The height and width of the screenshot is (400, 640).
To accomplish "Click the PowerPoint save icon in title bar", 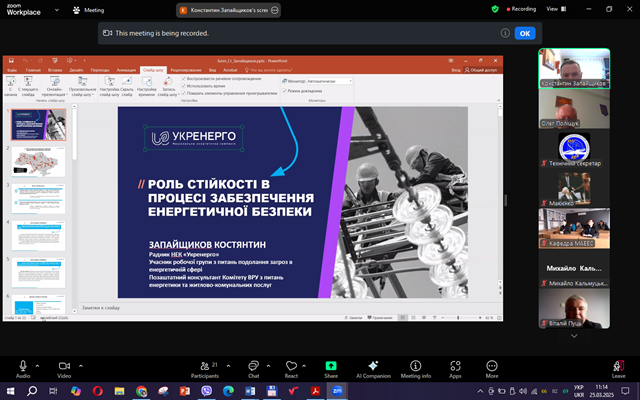I will tap(11, 60).
